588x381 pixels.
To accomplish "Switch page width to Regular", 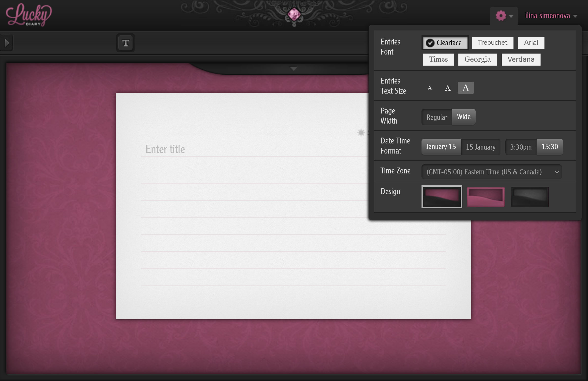I will click(x=437, y=117).
